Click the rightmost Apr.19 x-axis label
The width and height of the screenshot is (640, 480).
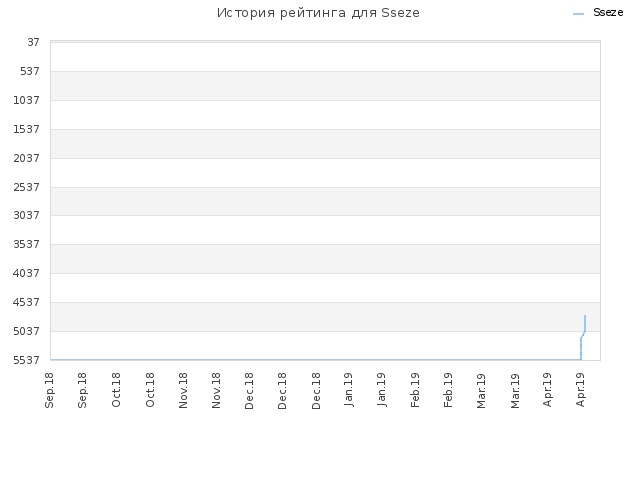(580, 390)
